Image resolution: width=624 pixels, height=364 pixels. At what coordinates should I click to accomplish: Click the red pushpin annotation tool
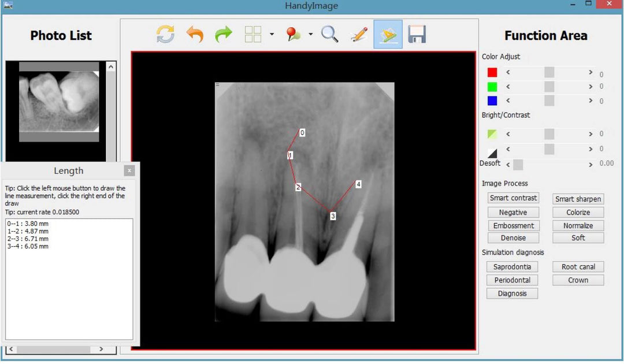(x=294, y=34)
